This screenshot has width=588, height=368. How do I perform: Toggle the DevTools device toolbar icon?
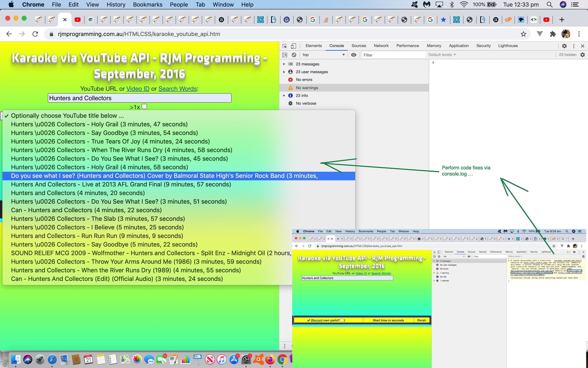(294, 46)
